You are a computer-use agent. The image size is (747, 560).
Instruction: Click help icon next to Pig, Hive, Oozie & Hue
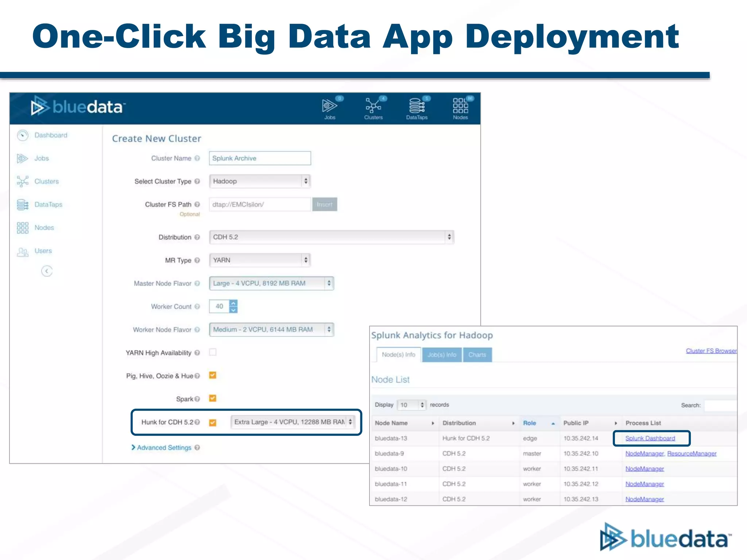[197, 376]
